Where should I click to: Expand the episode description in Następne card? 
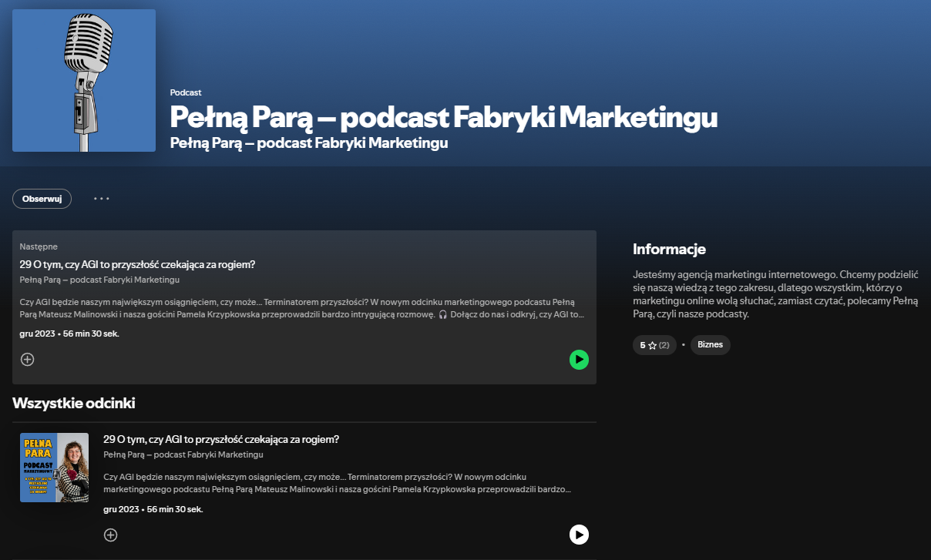pyautogui.click(x=301, y=308)
